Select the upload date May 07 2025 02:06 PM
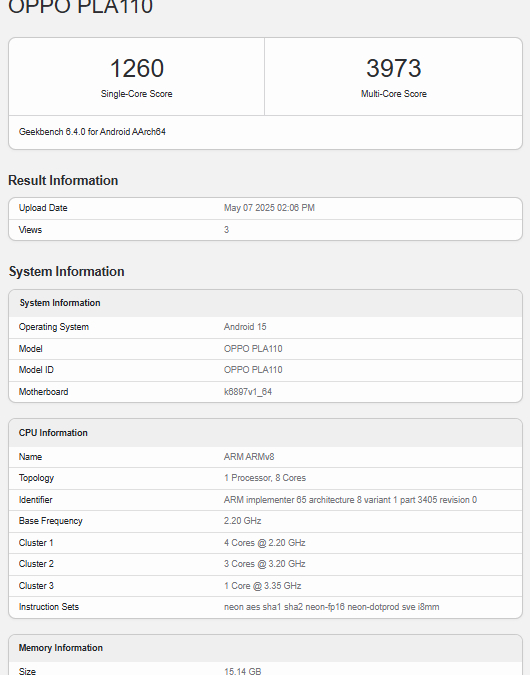Viewport: 530px width, 675px height. (x=269, y=208)
